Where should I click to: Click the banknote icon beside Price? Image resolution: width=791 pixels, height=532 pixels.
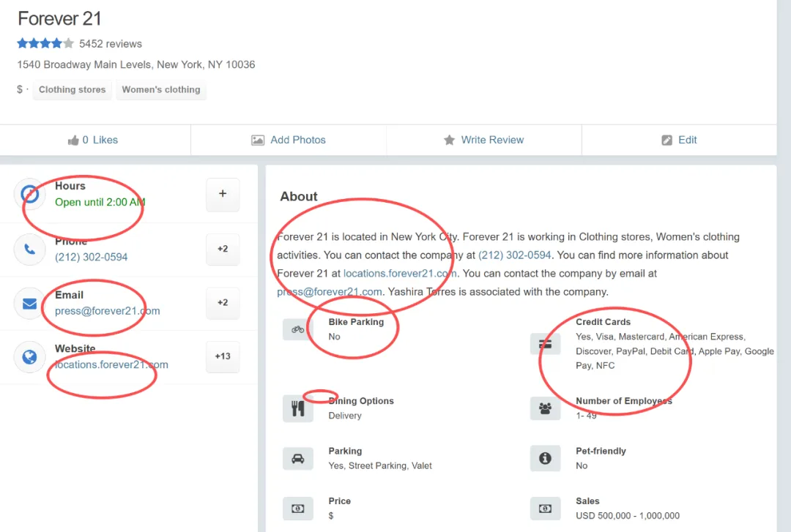(x=297, y=509)
